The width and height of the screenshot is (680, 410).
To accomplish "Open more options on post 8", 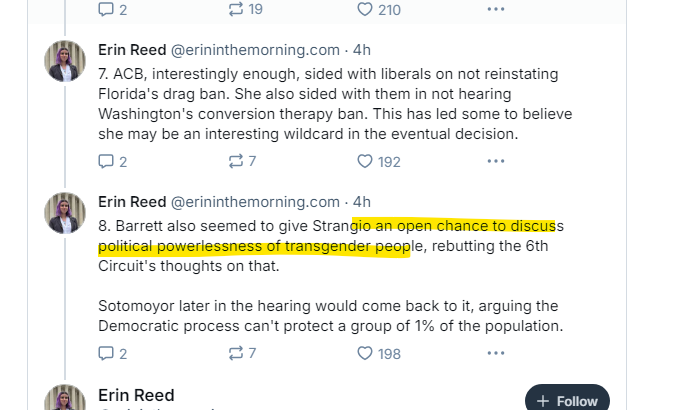I will click(496, 353).
